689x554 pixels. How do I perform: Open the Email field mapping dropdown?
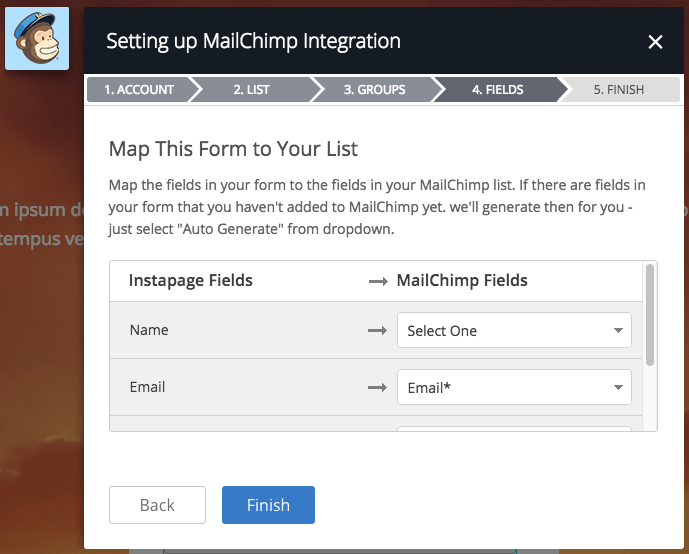(x=514, y=387)
